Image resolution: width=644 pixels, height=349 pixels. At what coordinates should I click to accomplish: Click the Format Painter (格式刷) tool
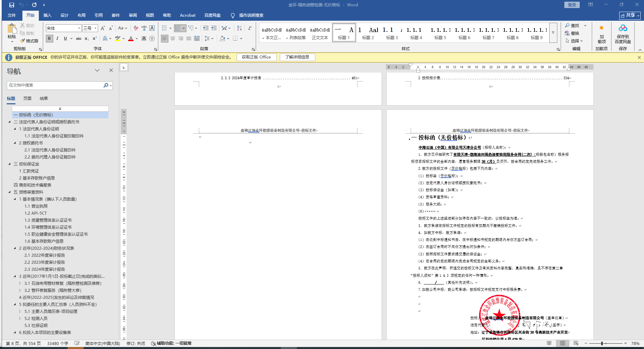tap(29, 41)
